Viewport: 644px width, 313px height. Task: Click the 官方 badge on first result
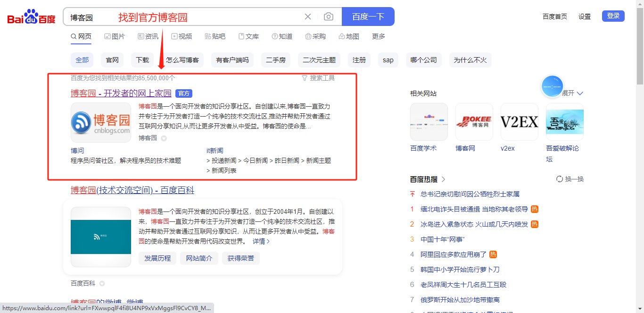(x=184, y=93)
